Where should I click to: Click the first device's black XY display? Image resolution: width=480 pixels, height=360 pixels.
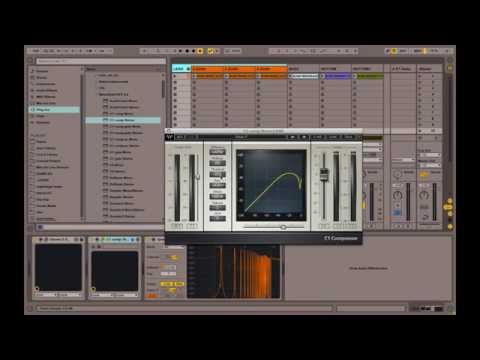(58, 268)
